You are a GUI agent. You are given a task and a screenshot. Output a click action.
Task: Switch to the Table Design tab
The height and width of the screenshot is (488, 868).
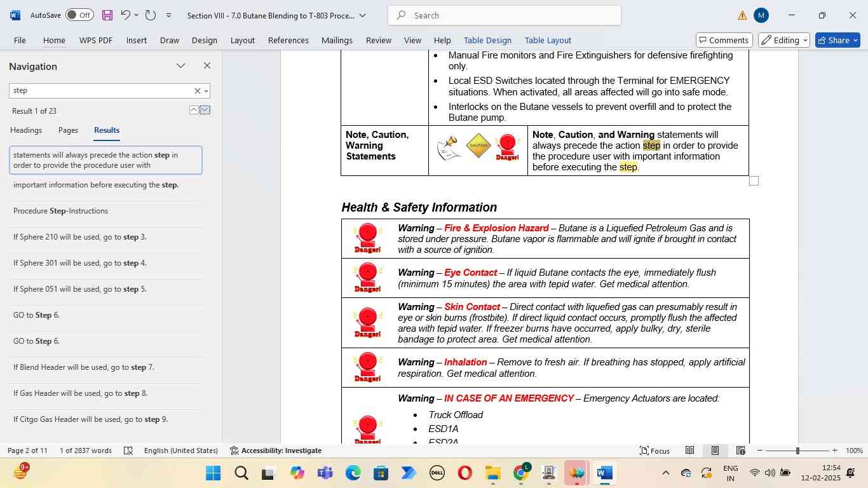click(487, 40)
